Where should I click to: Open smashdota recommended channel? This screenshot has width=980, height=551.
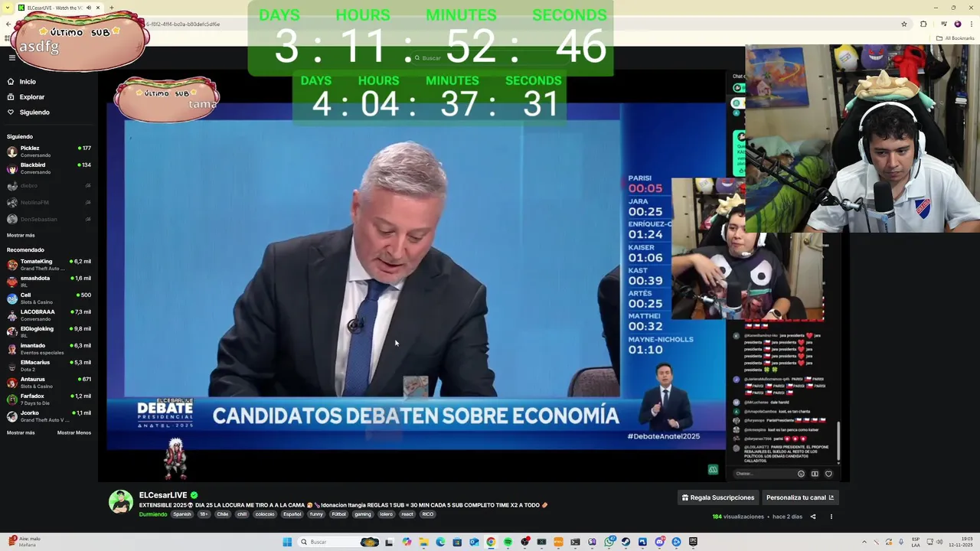(47, 282)
